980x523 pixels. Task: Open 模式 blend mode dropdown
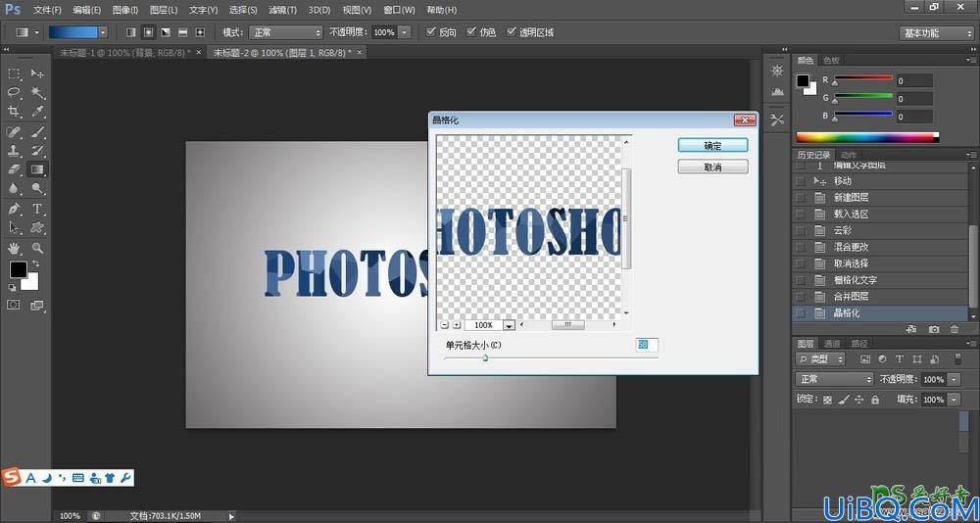pyautogui.click(x=285, y=32)
